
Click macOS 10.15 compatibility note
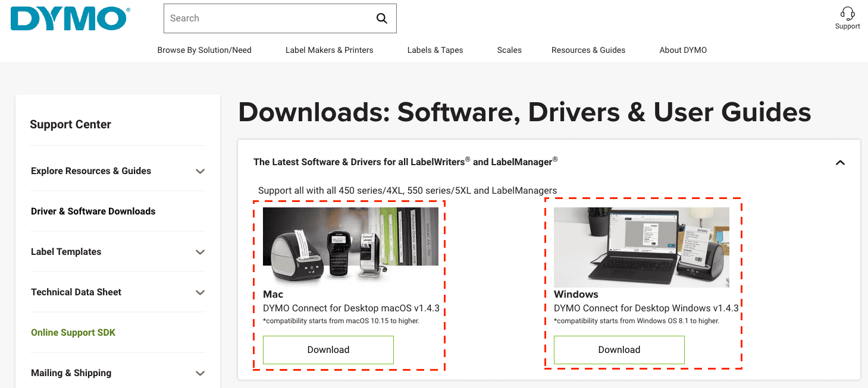pyautogui.click(x=341, y=321)
